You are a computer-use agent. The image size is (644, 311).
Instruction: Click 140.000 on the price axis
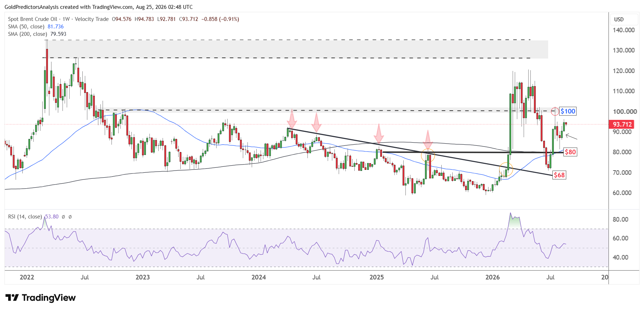click(624, 30)
